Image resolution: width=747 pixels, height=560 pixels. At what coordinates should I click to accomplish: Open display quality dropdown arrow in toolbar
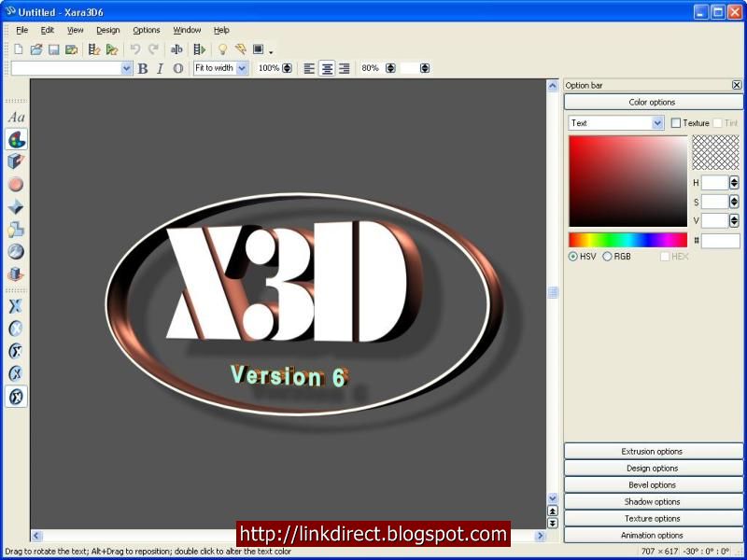[271, 51]
